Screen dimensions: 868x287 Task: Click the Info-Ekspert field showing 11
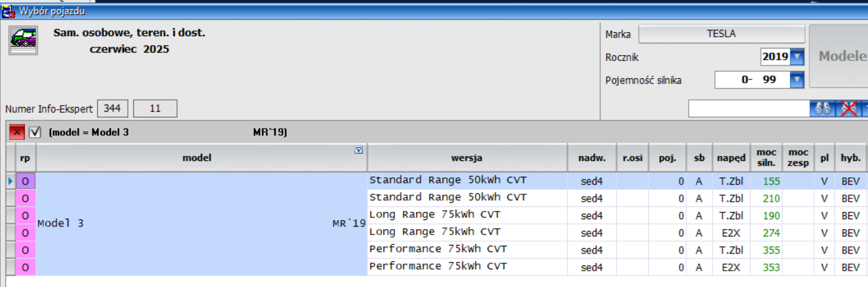[x=155, y=108]
